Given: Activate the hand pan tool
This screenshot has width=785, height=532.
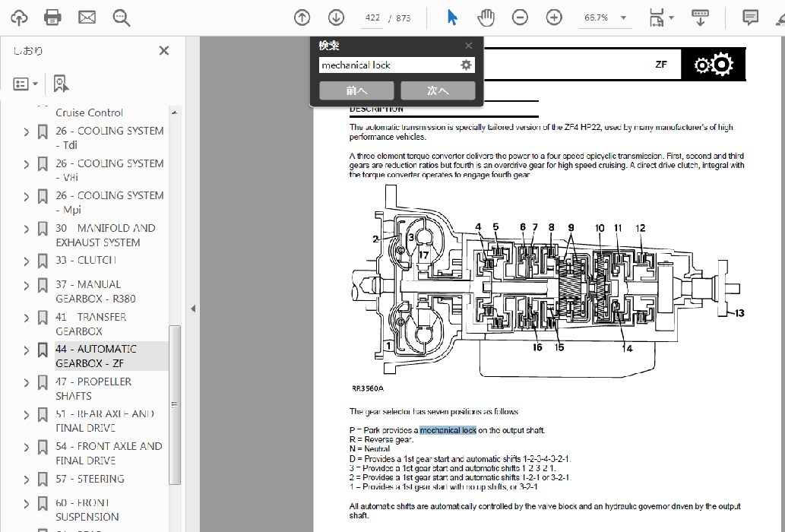Looking at the screenshot, I should coord(486,17).
